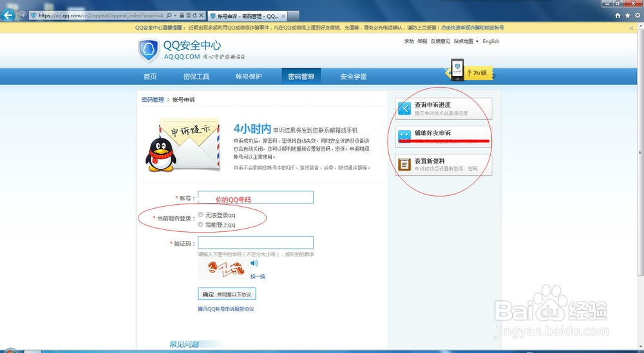644x353 pixels.
Task: Click the 密码管理 breadcrumb link
Action: [x=153, y=100]
